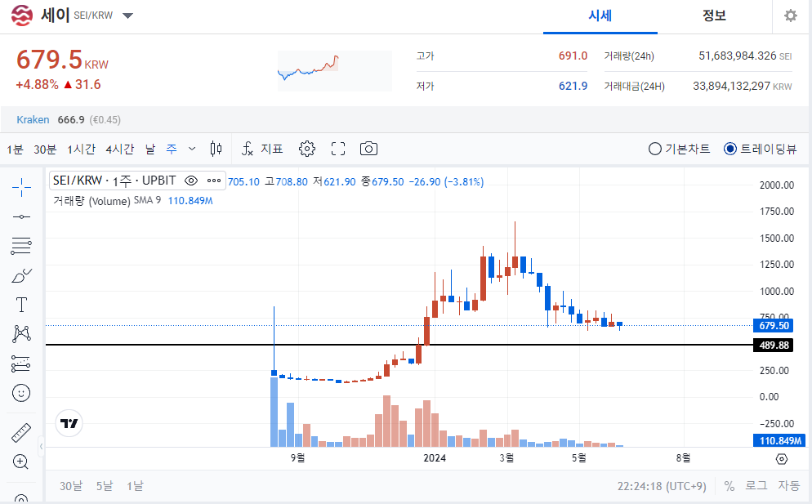Switch to the 정보 tab
This screenshot has width=812, height=504.
point(715,16)
